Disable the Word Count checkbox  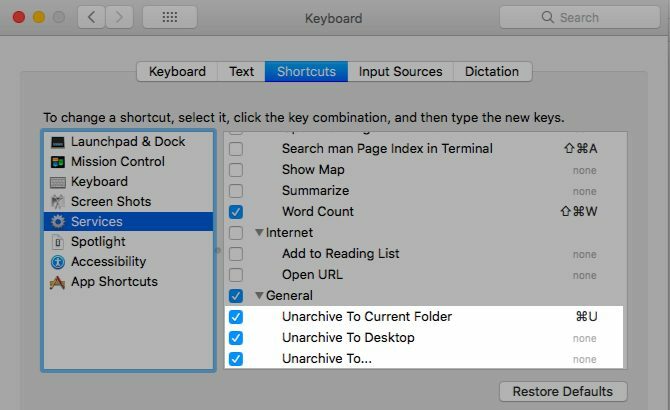236,212
